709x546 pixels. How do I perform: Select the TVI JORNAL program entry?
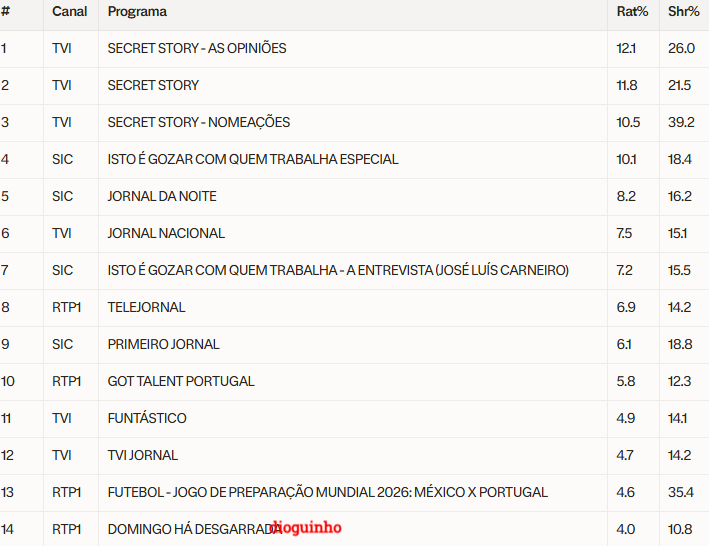pos(143,455)
